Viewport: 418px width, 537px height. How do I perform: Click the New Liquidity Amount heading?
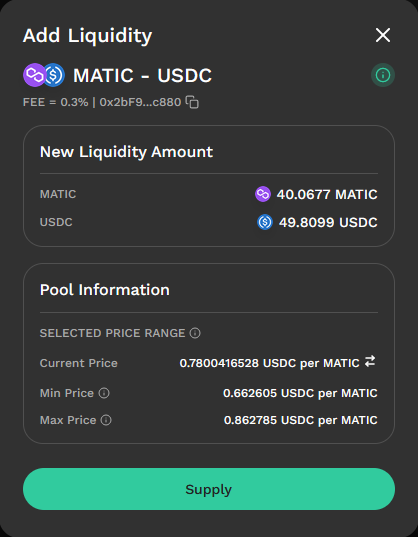[x=126, y=152]
